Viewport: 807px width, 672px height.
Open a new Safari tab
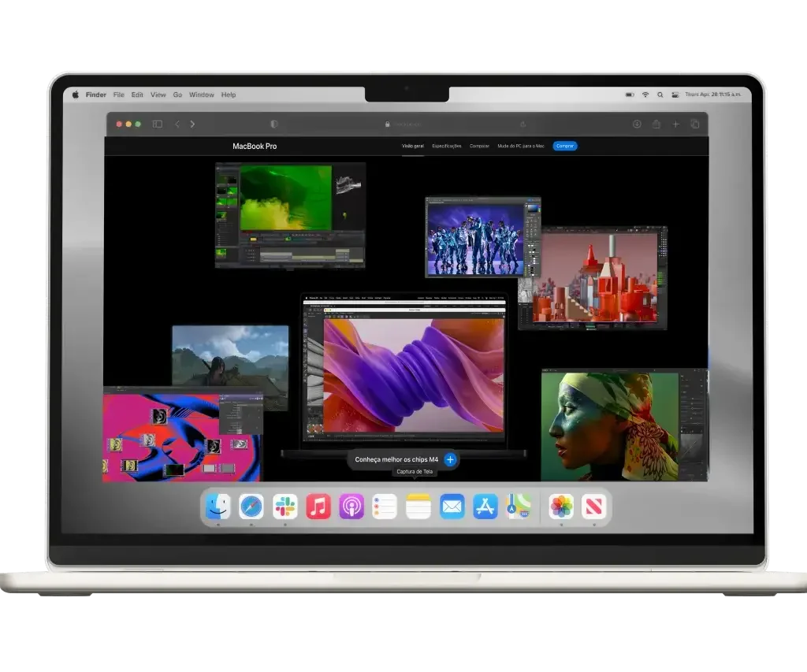(x=675, y=124)
